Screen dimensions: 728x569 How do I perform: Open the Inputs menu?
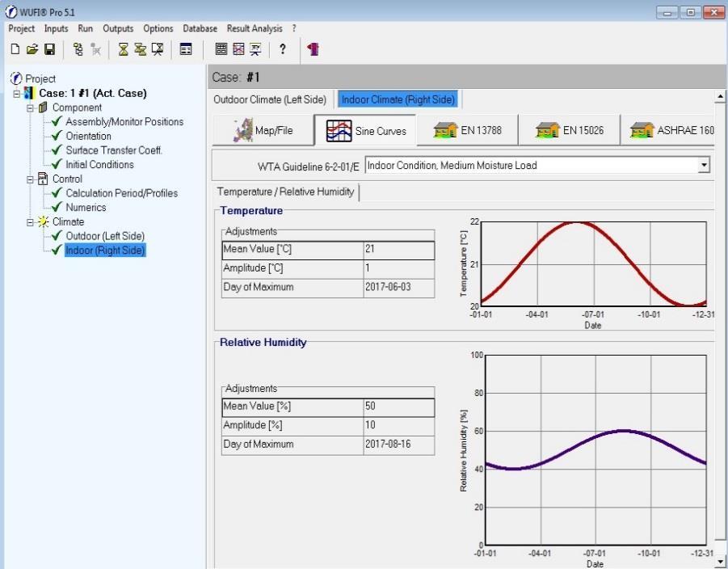[57, 28]
